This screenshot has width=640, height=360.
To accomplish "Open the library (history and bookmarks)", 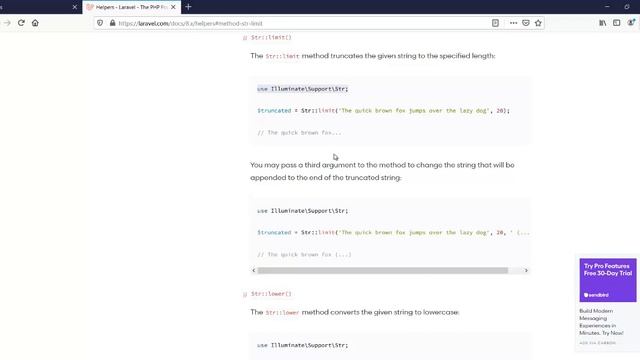I will coord(602,23).
